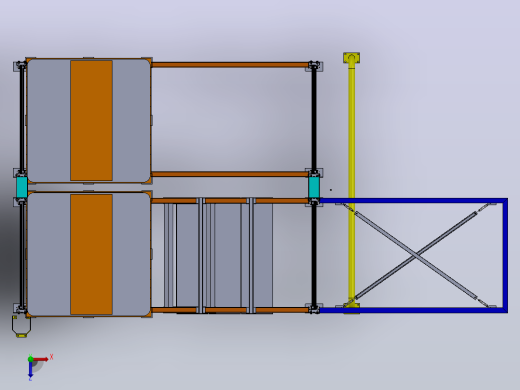Select the grey slatted panel in the lower middle

coord(218,255)
